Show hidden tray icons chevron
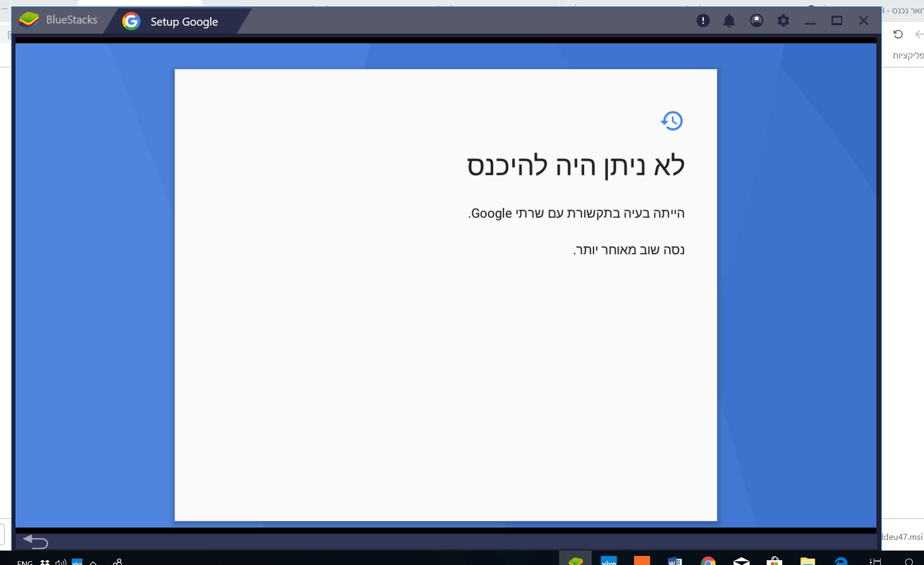 click(93, 562)
